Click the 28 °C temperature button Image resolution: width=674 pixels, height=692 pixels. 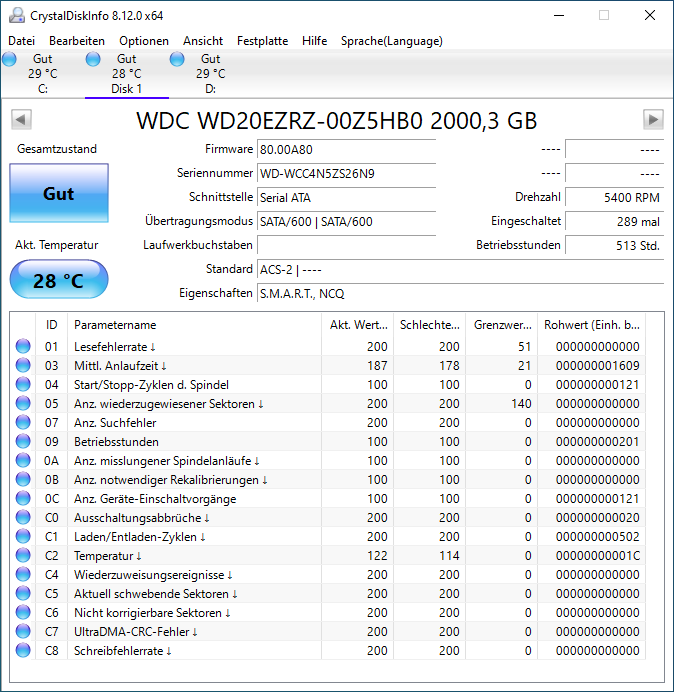click(x=59, y=280)
